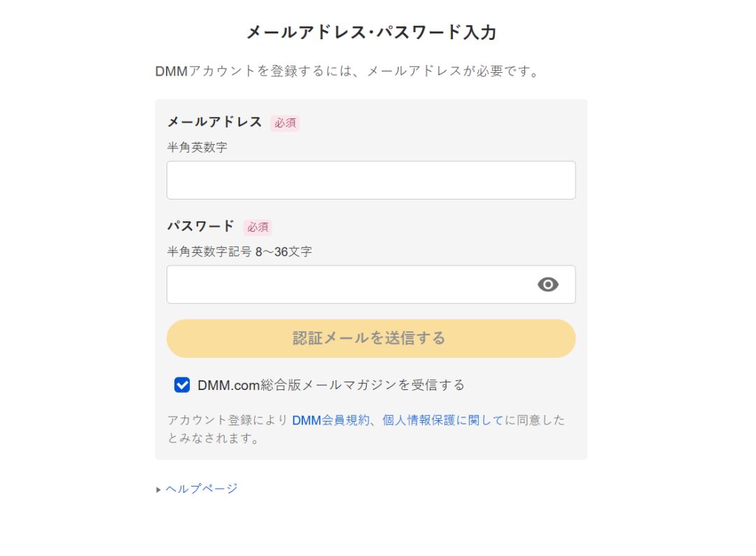Click the メールアドレス field label
The image size is (756, 556).
[x=214, y=122]
